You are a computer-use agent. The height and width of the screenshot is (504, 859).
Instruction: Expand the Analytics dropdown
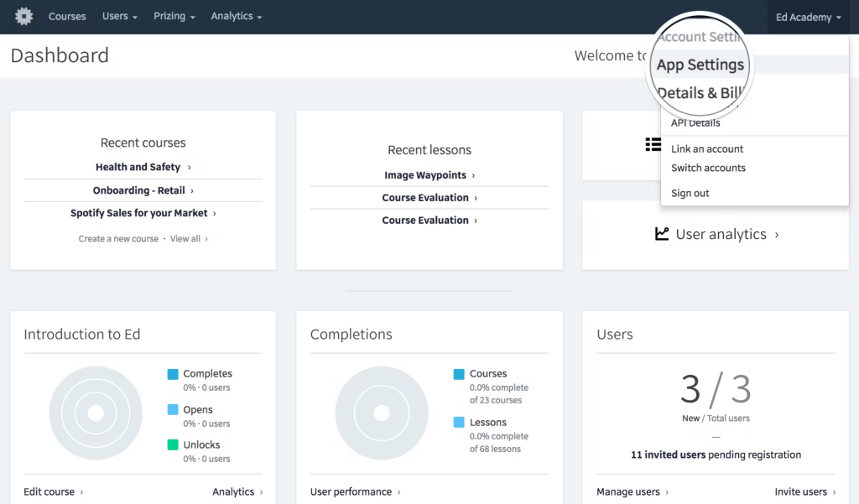[x=236, y=16]
